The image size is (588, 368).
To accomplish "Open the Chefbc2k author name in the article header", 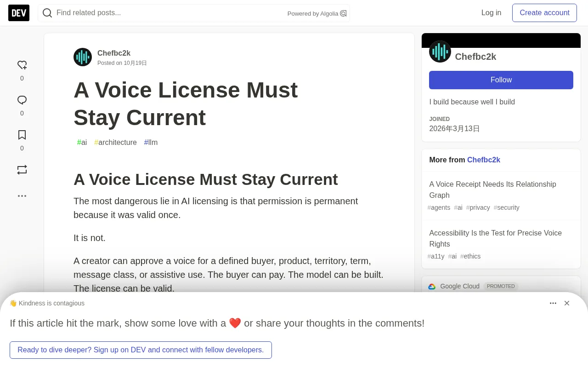I will tap(114, 53).
